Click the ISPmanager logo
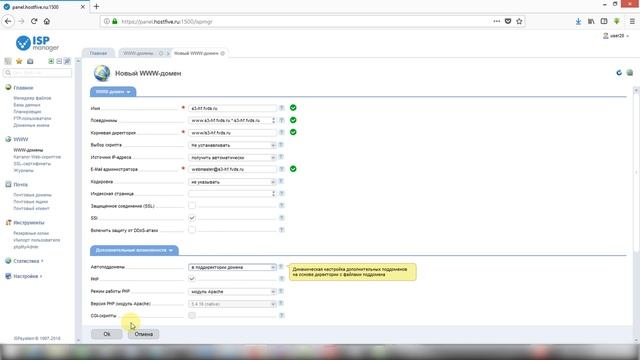The width and height of the screenshot is (640, 360). (x=37, y=43)
